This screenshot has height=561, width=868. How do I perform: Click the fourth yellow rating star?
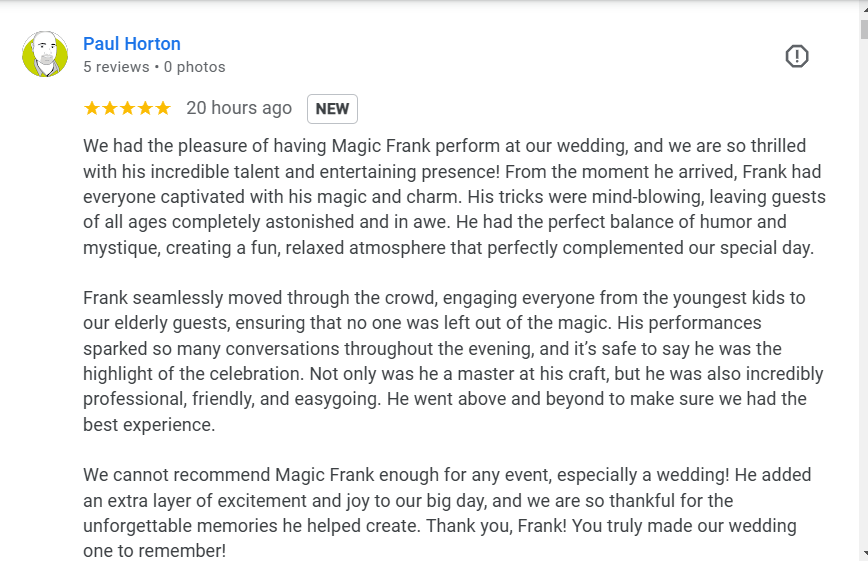pyautogui.click(x=145, y=108)
